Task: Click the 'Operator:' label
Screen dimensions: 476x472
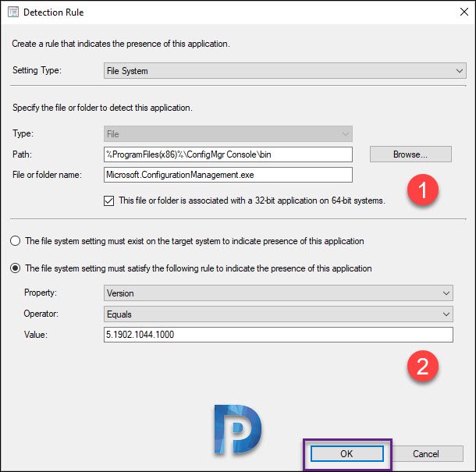Action: [41, 314]
